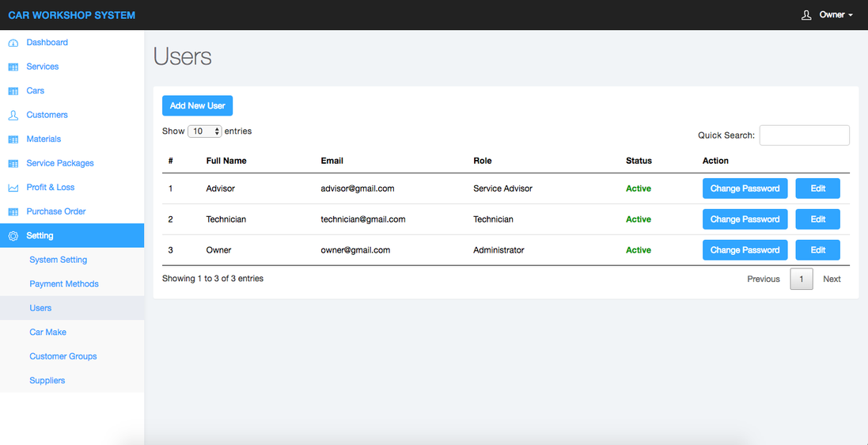Open Payment Methods in settings submenu
This screenshot has height=445, width=868.
coord(63,283)
